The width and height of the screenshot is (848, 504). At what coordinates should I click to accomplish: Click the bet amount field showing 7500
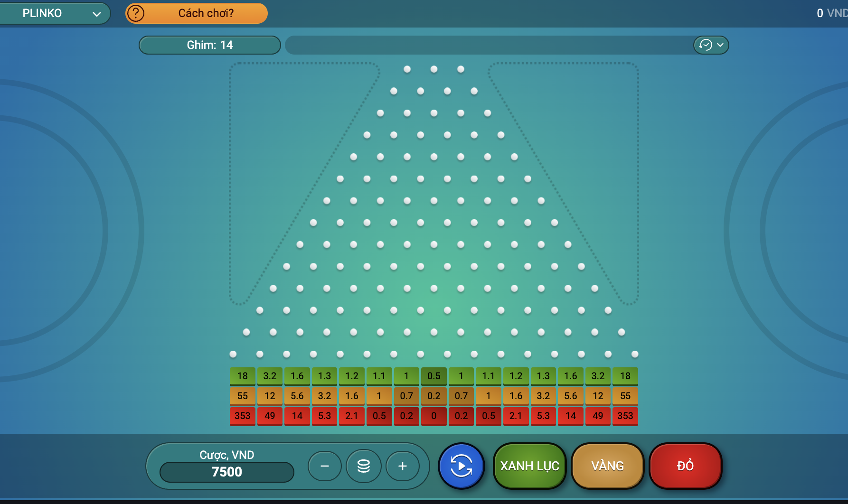[227, 472]
